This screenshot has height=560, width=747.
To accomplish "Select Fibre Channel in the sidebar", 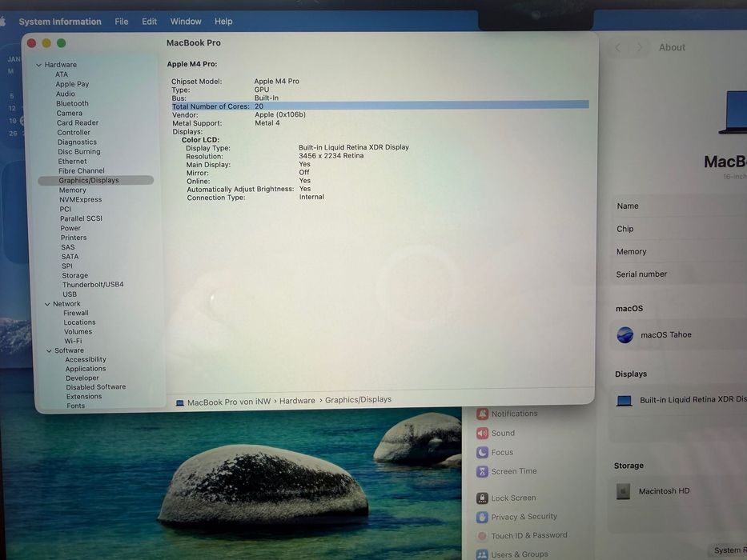I will tap(82, 170).
